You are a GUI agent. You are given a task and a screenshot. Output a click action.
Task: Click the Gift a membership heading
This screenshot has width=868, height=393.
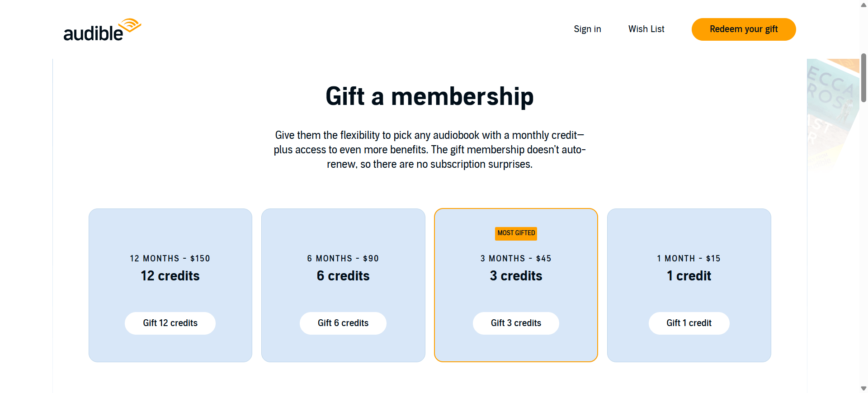[x=429, y=96]
